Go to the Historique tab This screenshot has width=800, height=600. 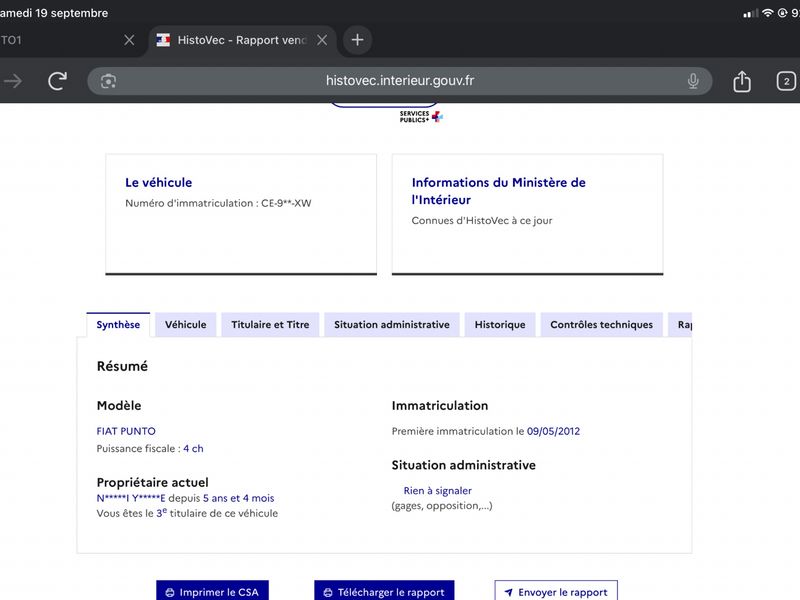500,324
